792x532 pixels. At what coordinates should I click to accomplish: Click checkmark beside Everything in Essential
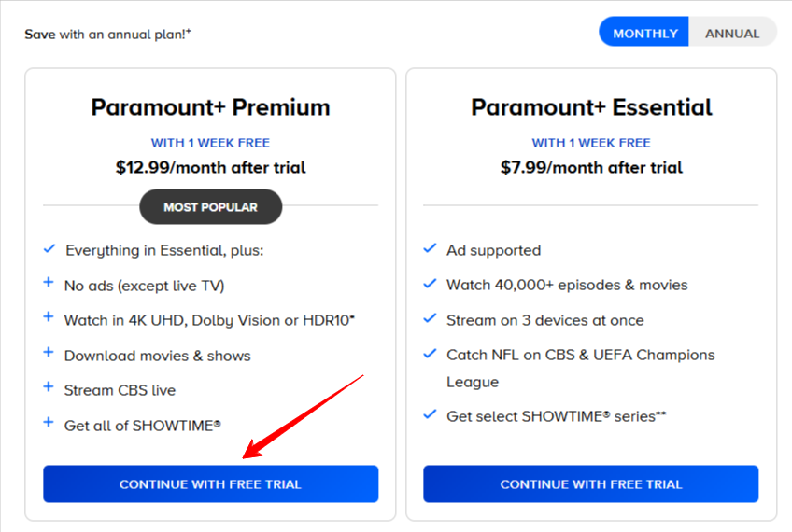pyautogui.click(x=49, y=249)
